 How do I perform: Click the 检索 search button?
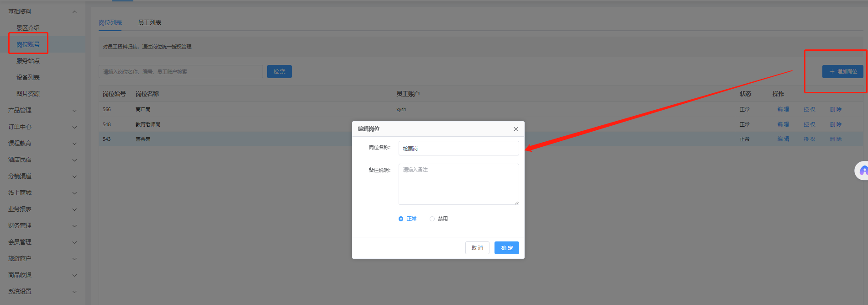[279, 72]
